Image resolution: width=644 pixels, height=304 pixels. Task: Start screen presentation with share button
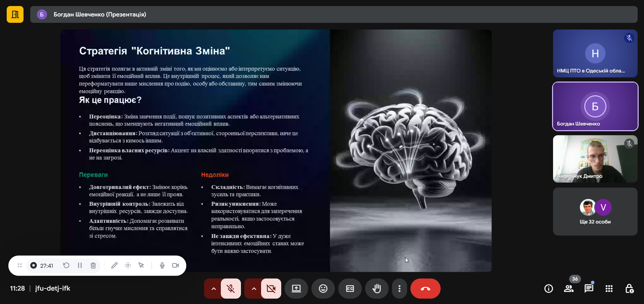point(296,289)
